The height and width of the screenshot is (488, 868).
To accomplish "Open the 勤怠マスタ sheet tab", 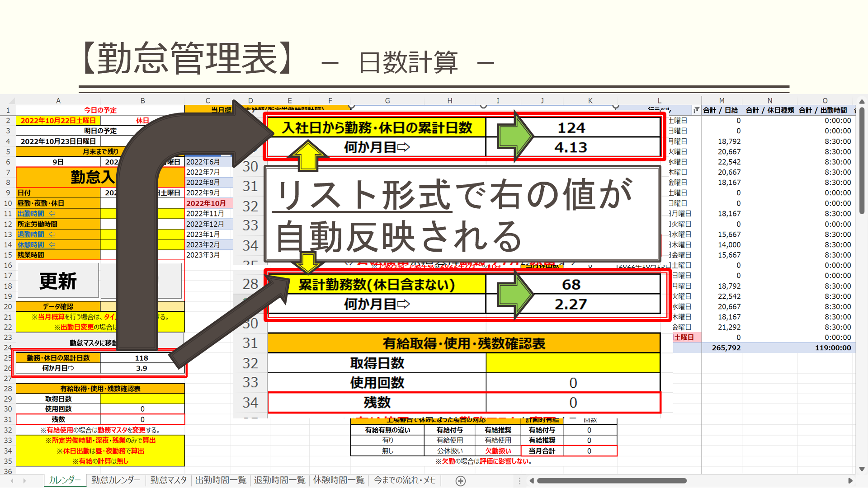I will coord(169,480).
